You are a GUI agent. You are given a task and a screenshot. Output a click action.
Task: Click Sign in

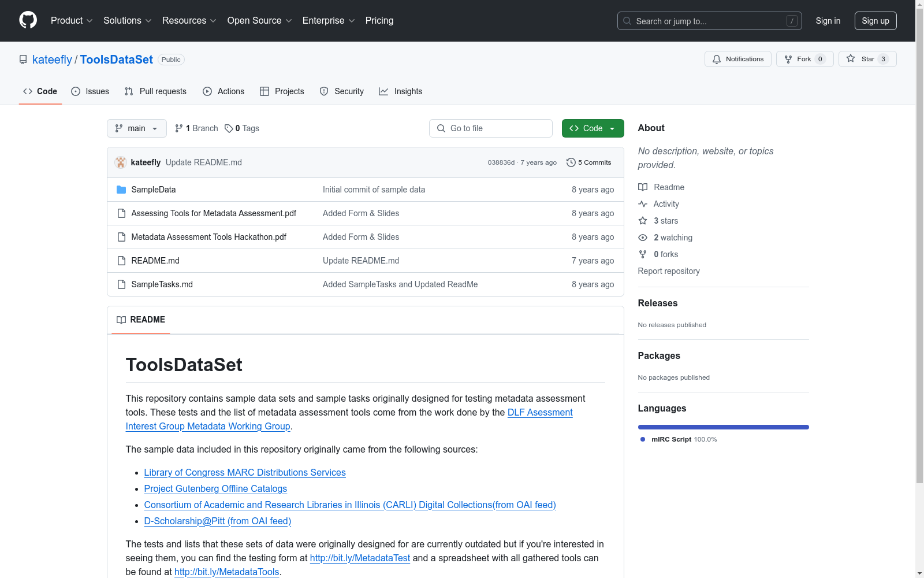pos(828,21)
